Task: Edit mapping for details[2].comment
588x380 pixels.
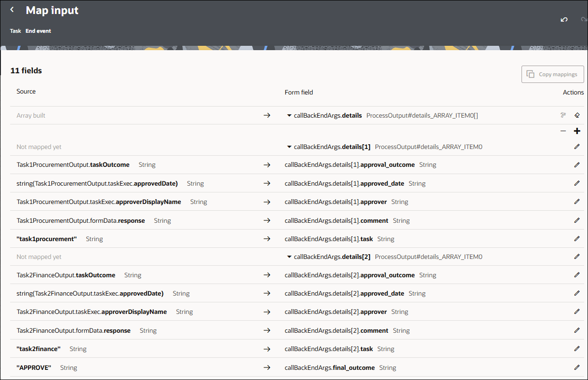Action: click(x=577, y=330)
